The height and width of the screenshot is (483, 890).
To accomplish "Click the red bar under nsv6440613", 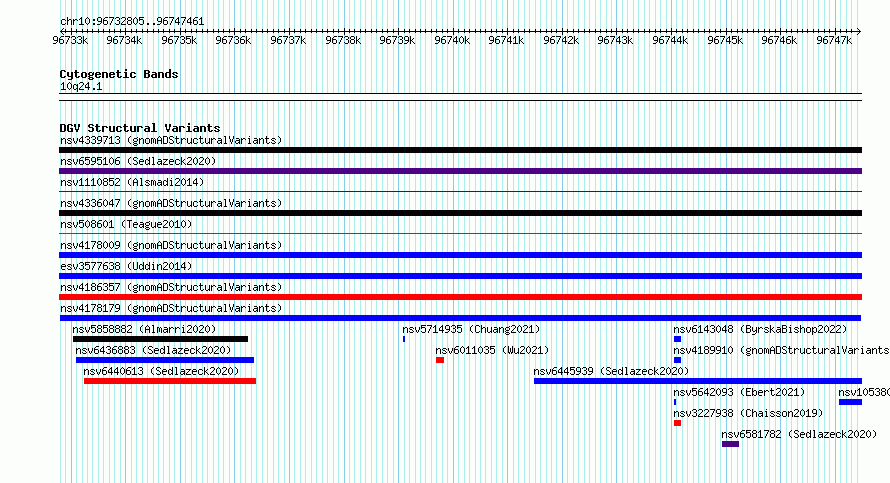I will click(170, 381).
